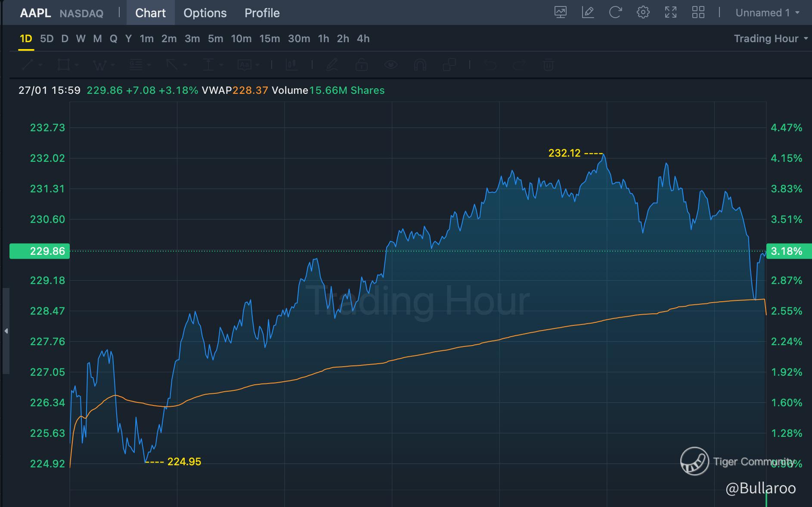
Task: Open the chart monitor display icon
Action: pyautogui.click(x=560, y=12)
